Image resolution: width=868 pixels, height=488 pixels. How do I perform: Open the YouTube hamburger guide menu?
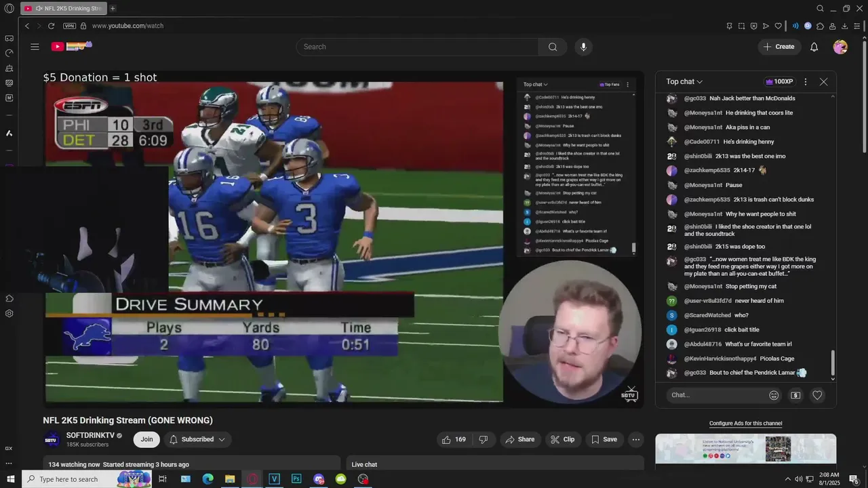tap(35, 47)
